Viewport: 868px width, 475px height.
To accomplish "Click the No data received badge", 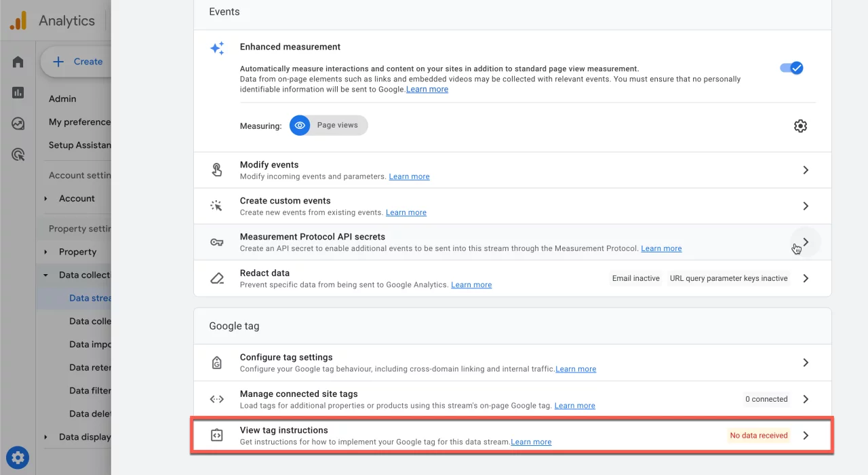I will pos(759,436).
